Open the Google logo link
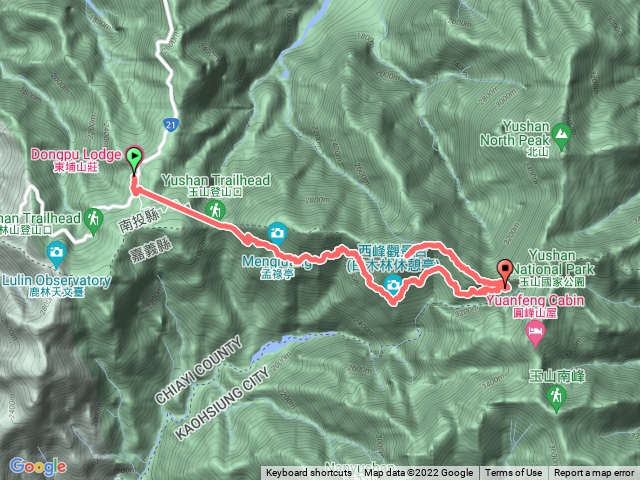Image resolution: width=640 pixels, height=480 pixels. click(38, 467)
